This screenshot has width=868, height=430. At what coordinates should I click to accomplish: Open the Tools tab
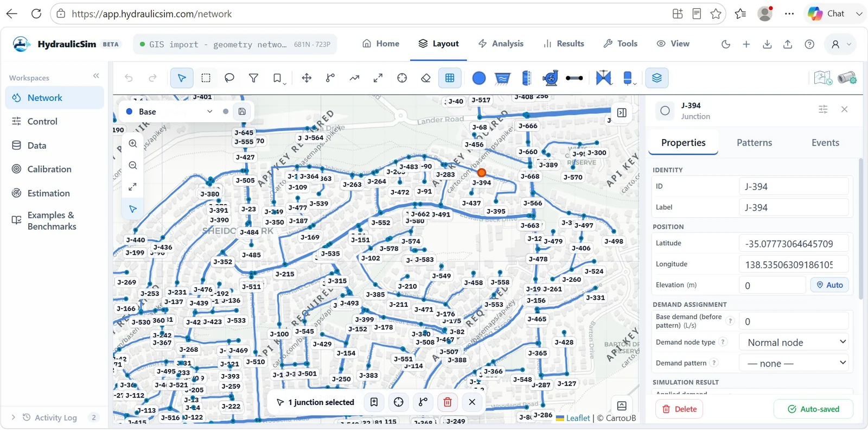coord(621,43)
